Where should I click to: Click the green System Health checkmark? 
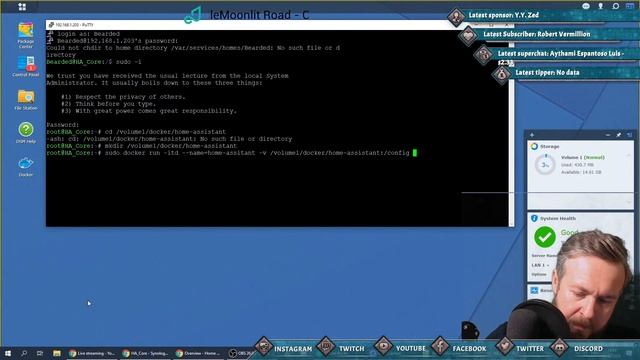[545, 237]
